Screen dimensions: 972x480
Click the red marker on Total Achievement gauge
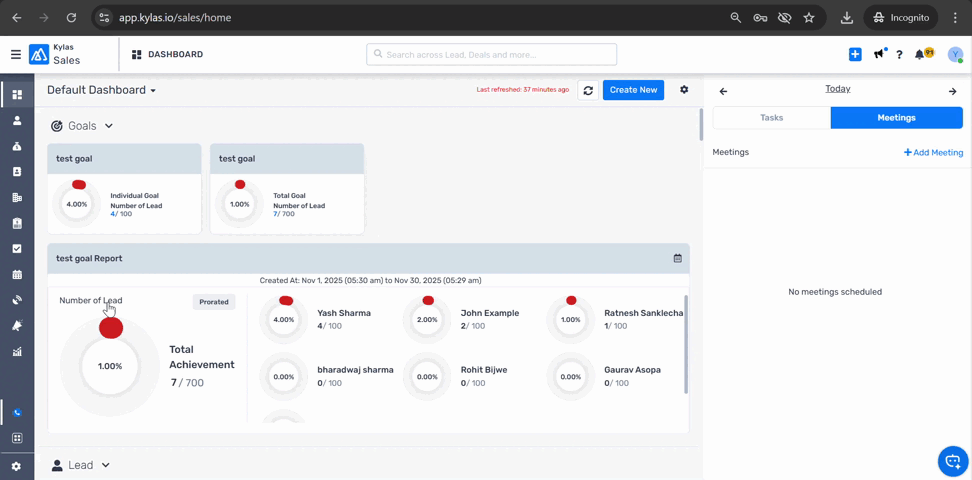[111, 328]
